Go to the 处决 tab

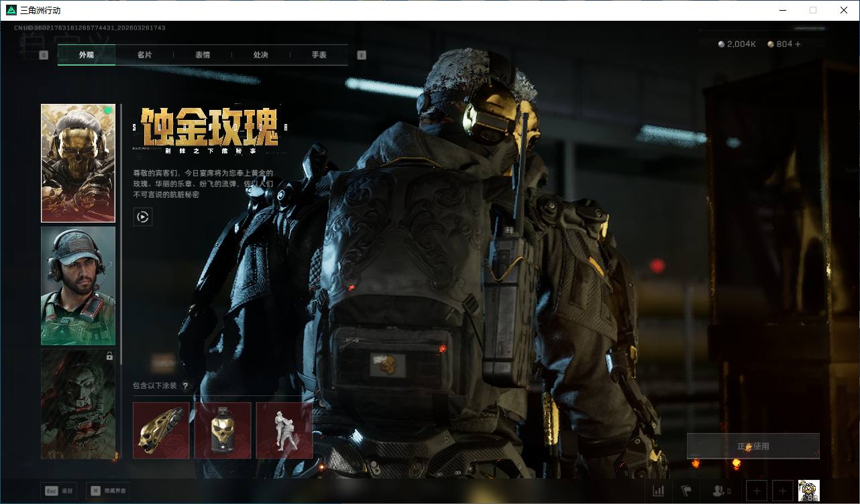pyautogui.click(x=261, y=55)
